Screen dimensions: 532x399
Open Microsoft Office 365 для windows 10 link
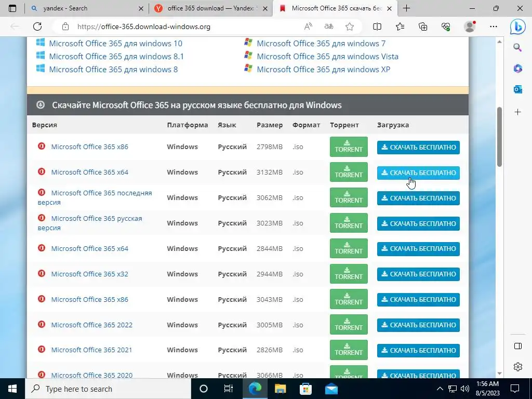(116, 44)
